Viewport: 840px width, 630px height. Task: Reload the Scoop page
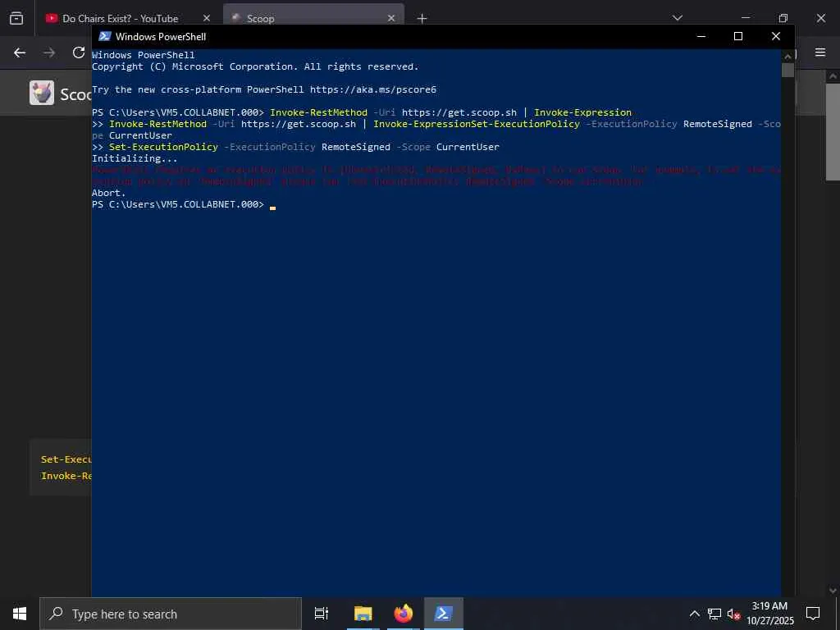tap(79, 52)
